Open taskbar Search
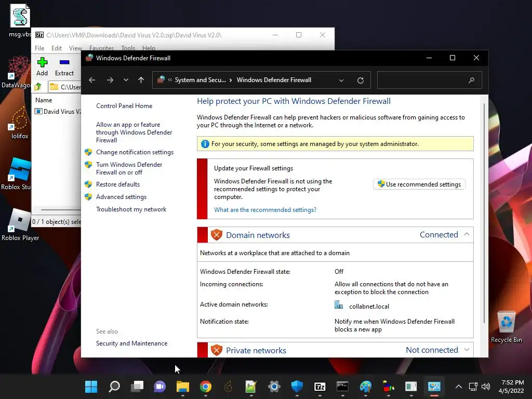 (114, 387)
